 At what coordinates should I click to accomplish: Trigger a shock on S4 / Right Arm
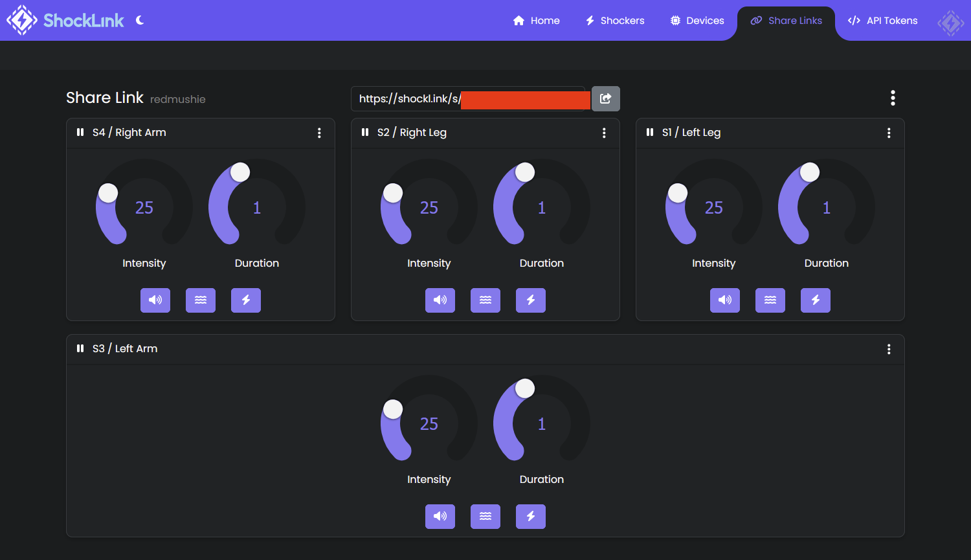(246, 300)
